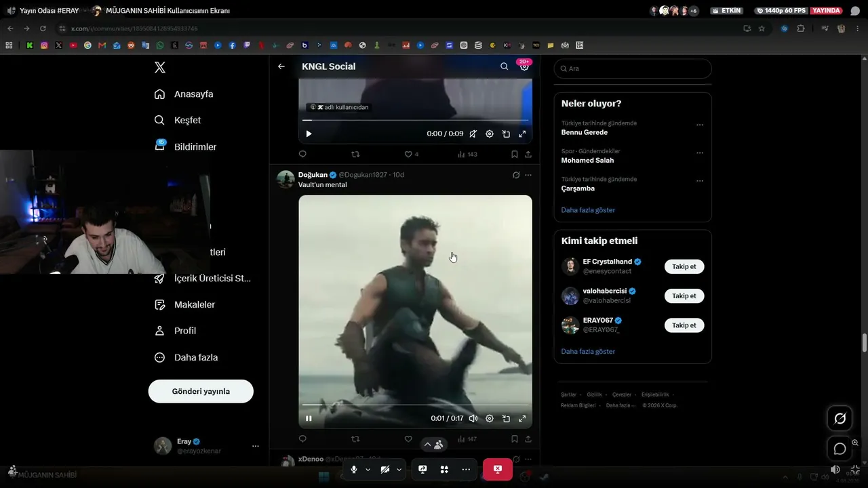This screenshot has width=868, height=488.
Task: Open more options on Doğukan's post
Action: coord(528,175)
